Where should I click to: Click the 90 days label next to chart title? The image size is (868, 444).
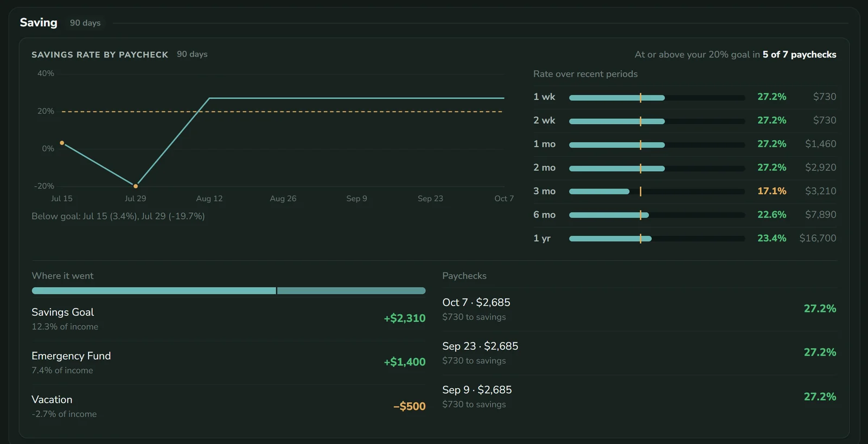(192, 54)
